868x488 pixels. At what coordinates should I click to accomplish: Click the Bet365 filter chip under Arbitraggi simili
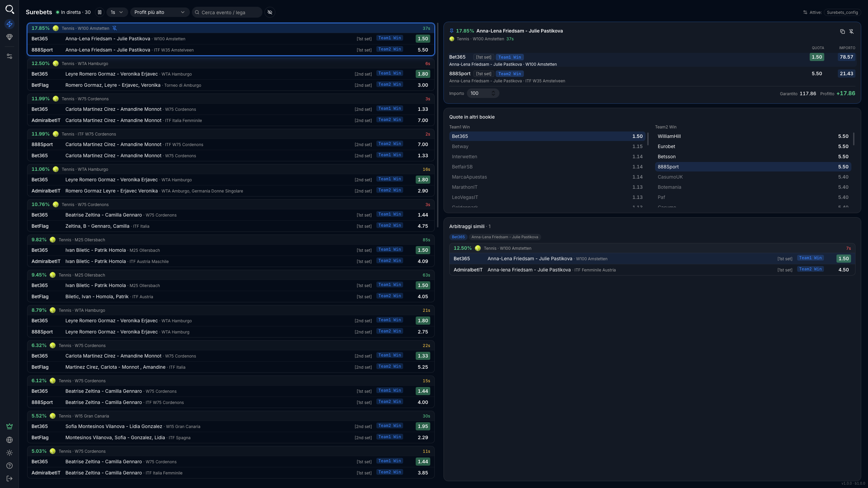(458, 237)
